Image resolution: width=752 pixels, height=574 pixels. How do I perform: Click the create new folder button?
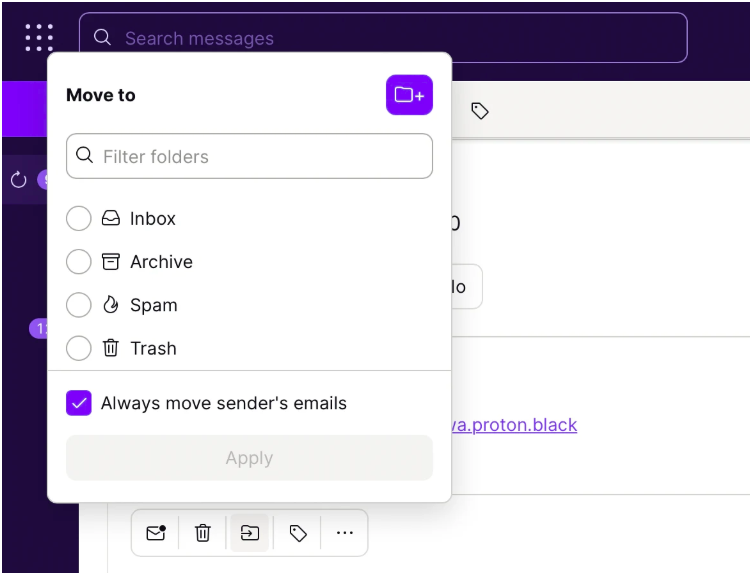point(409,95)
